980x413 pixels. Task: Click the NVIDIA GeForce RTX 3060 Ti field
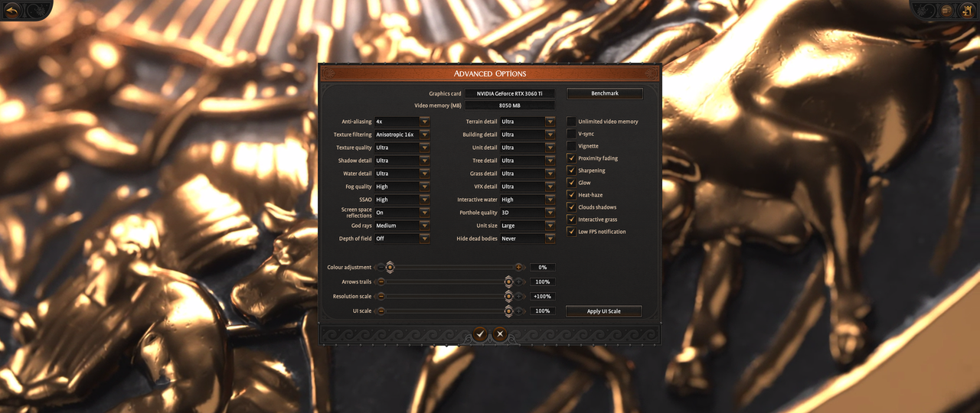(x=510, y=93)
